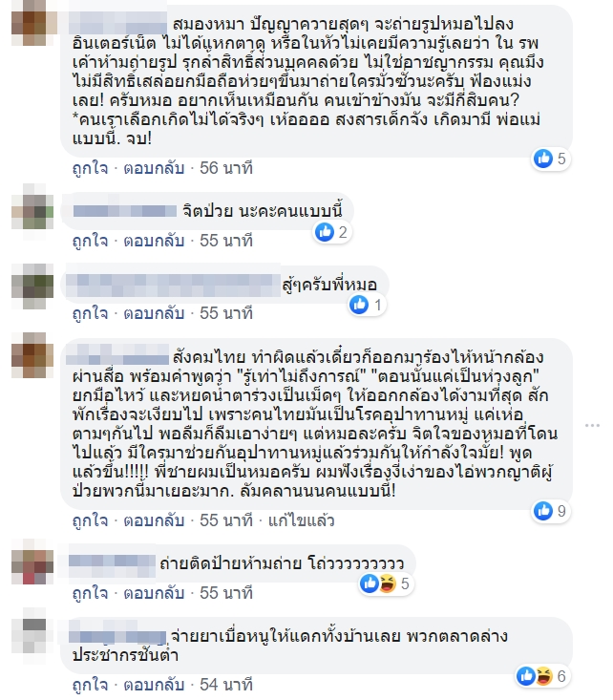Click แก้ไขแล้ว edited label
Image resolution: width=613 pixels, height=700 pixels.
pos(301,520)
